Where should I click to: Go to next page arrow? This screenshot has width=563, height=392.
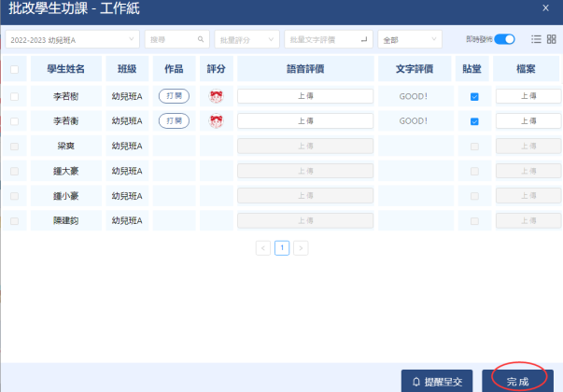300,248
